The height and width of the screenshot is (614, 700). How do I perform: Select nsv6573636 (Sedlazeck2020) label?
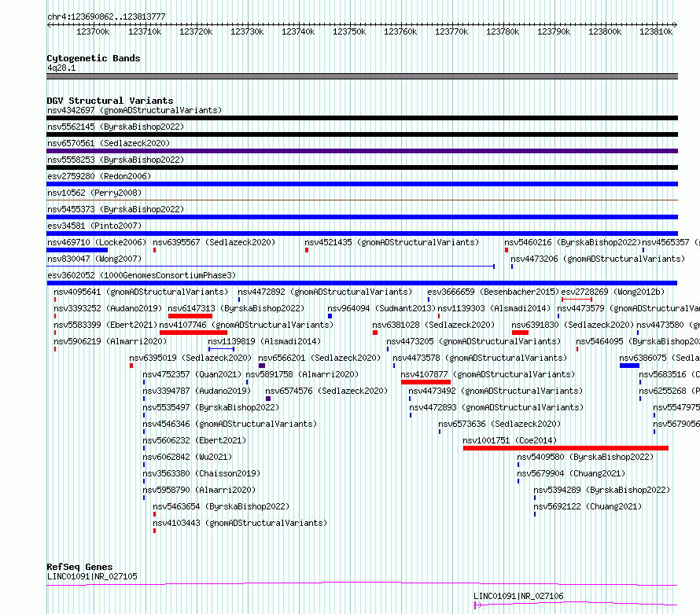499,424
